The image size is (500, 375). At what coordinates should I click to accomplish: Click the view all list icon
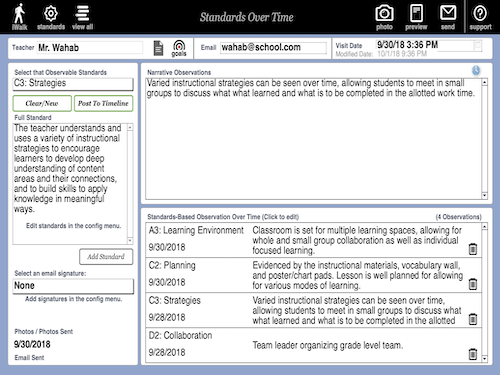click(x=82, y=17)
